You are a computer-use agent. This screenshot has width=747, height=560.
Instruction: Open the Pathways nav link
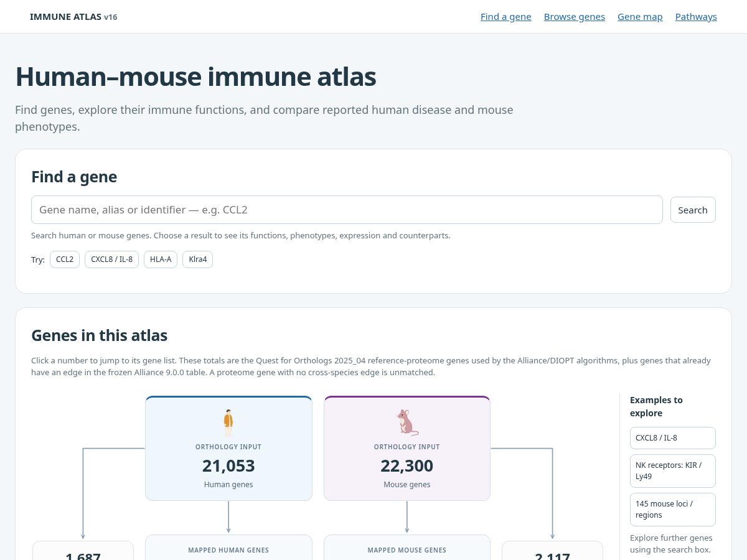(x=696, y=17)
